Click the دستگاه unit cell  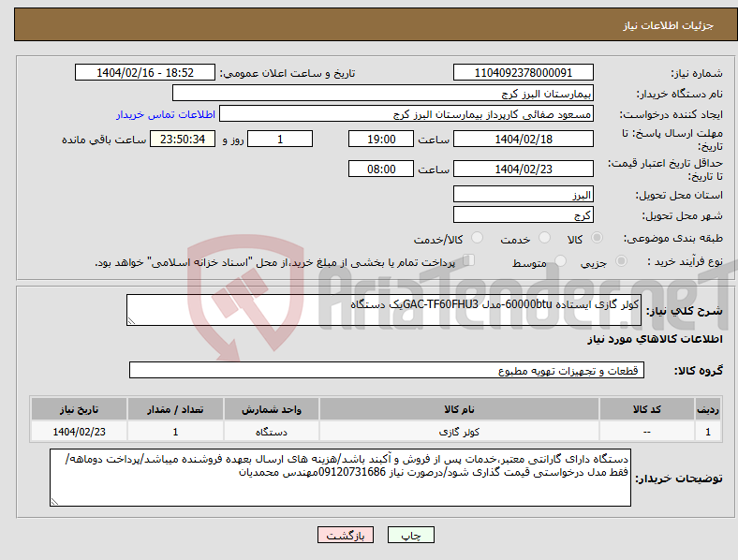pyautogui.click(x=272, y=432)
